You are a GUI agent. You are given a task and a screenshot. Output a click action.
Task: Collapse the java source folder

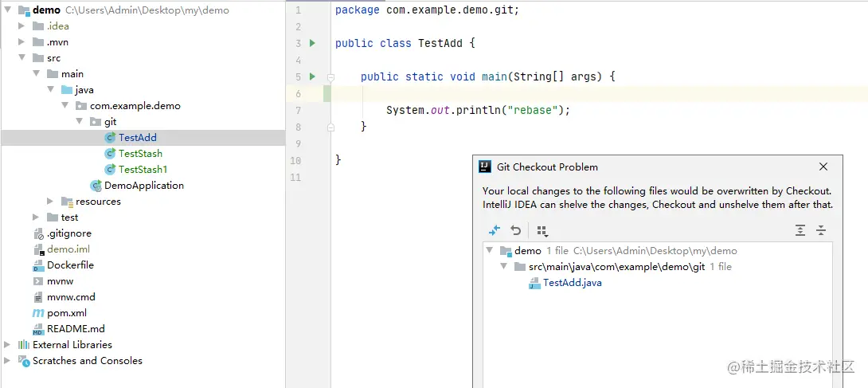point(50,90)
